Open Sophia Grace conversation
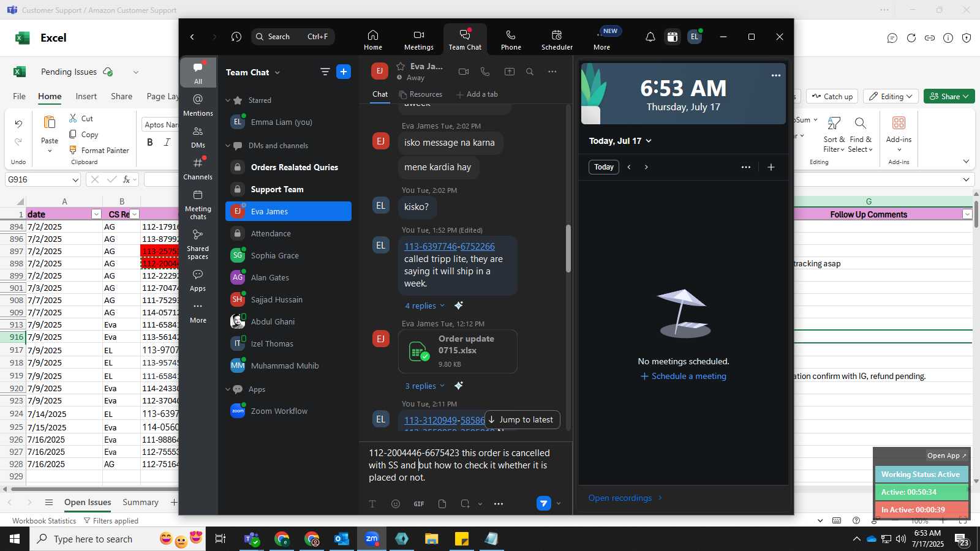The width and height of the screenshot is (980, 551). click(288, 255)
